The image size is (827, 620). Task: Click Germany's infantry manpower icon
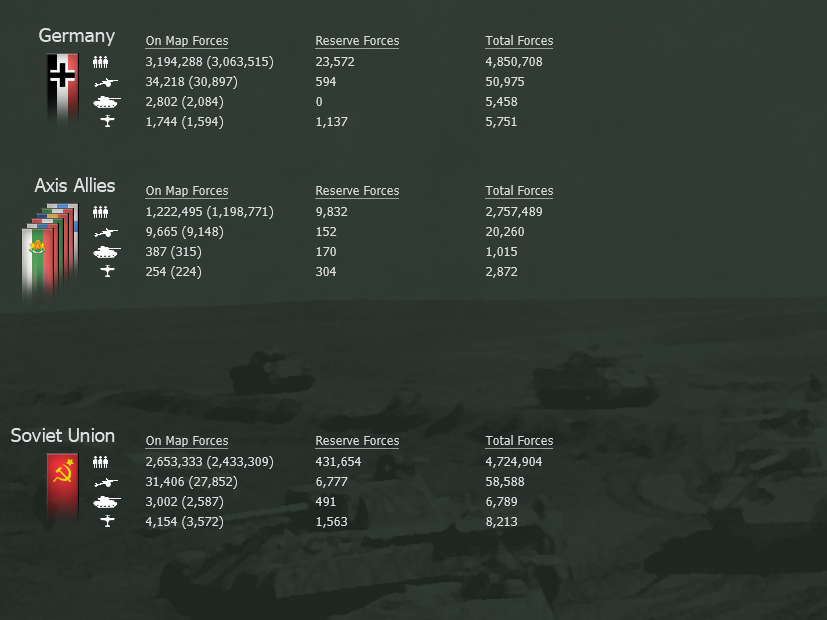pos(100,62)
